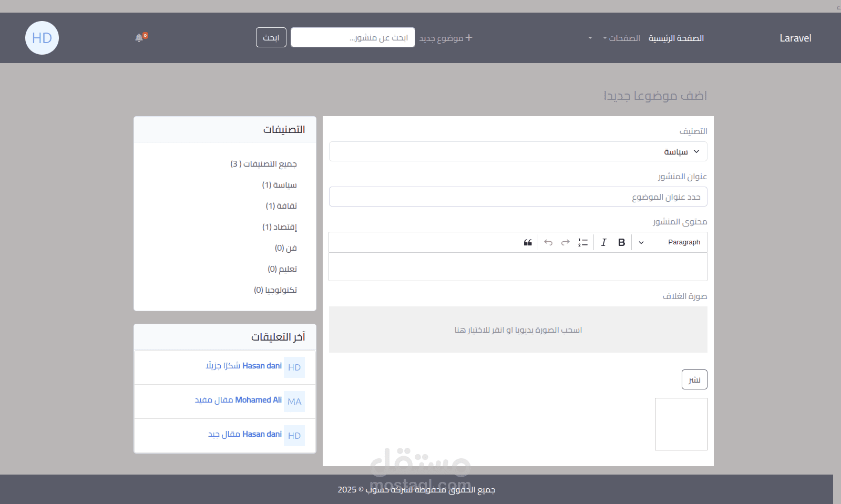
Task: Select the تكنولوجيا (0) category link
Action: (x=275, y=290)
